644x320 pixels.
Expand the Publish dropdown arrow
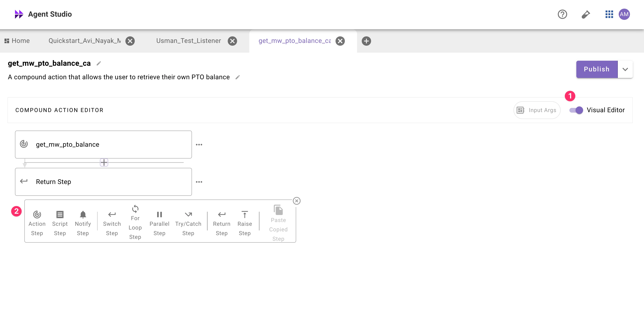pos(625,70)
